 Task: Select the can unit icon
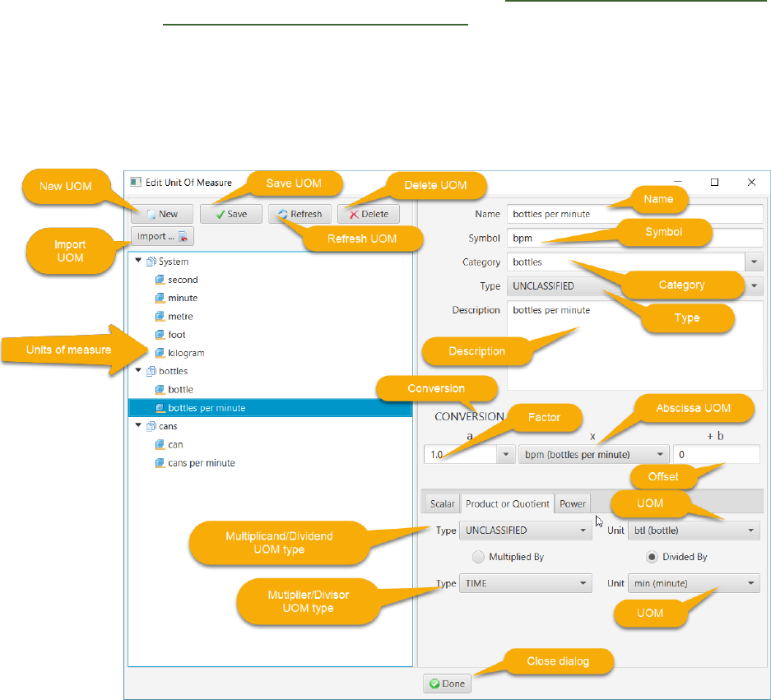(x=160, y=445)
